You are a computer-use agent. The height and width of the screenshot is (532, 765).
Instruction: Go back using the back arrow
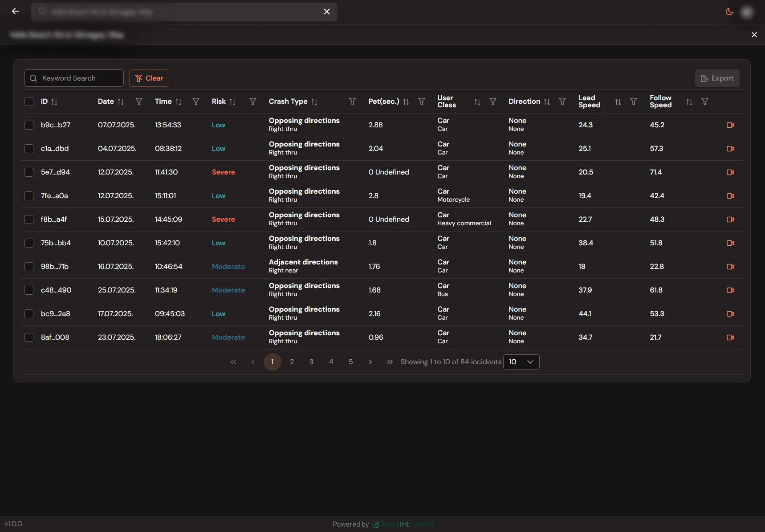pyautogui.click(x=16, y=12)
